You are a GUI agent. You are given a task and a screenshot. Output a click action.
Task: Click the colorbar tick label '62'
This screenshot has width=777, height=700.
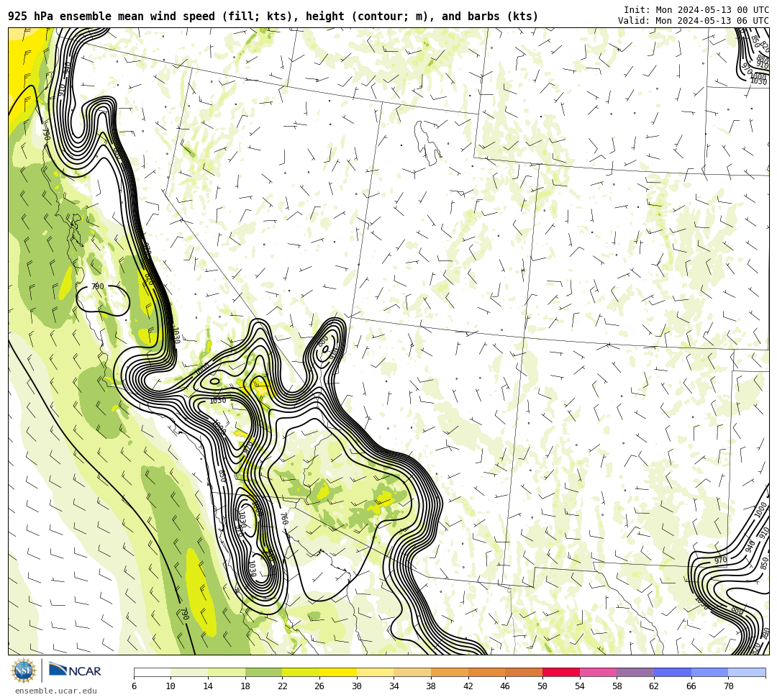coord(654,686)
